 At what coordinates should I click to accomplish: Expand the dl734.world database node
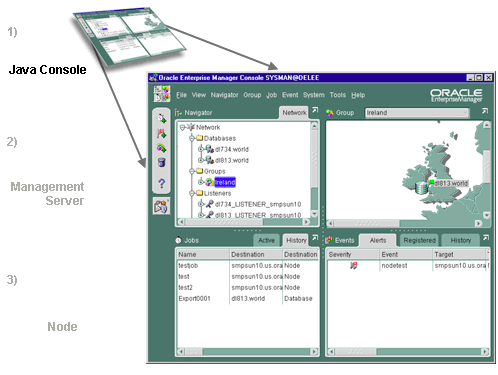201,149
